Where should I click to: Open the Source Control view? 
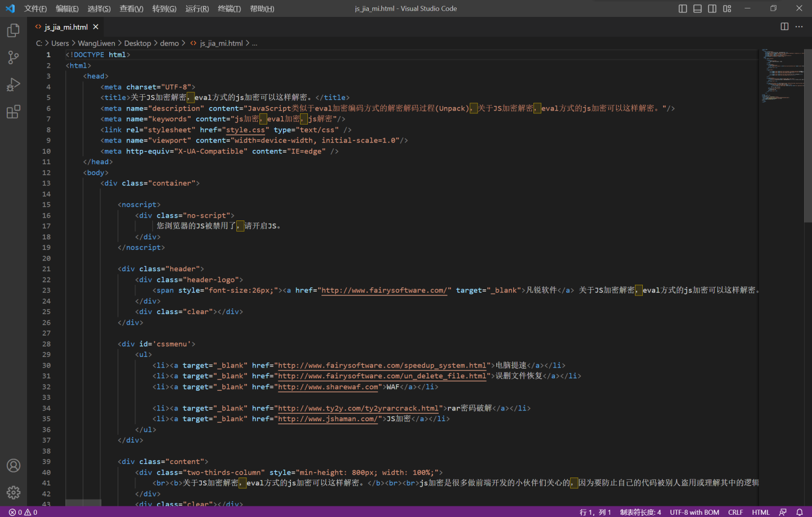tap(14, 58)
